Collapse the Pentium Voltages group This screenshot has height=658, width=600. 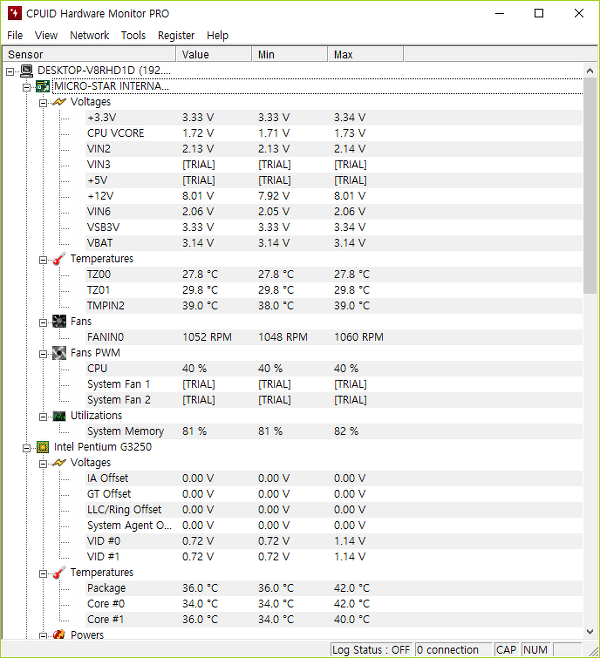click(43, 464)
